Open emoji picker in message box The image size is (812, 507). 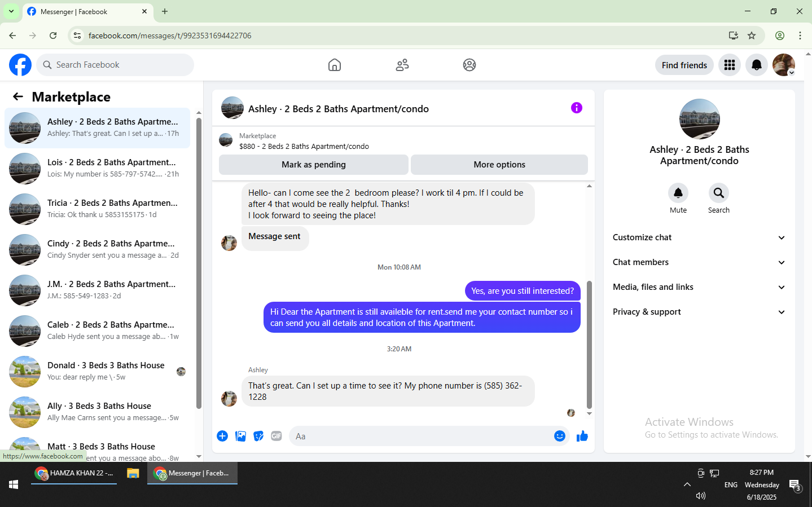click(560, 436)
